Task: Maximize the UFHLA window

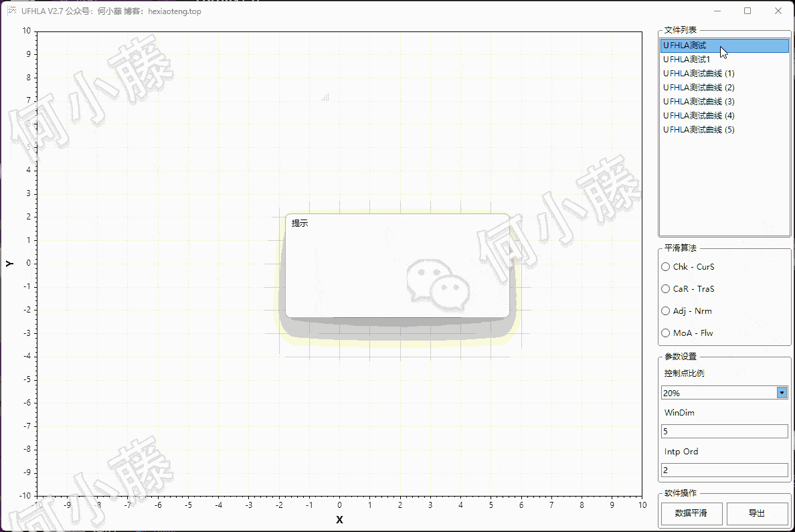Action: click(x=747, y=11)
